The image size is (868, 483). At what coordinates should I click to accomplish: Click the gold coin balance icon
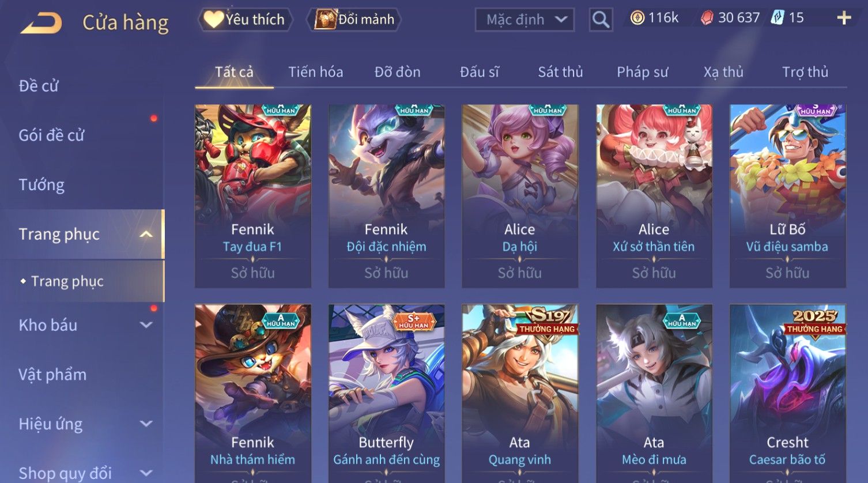point(637,18)
